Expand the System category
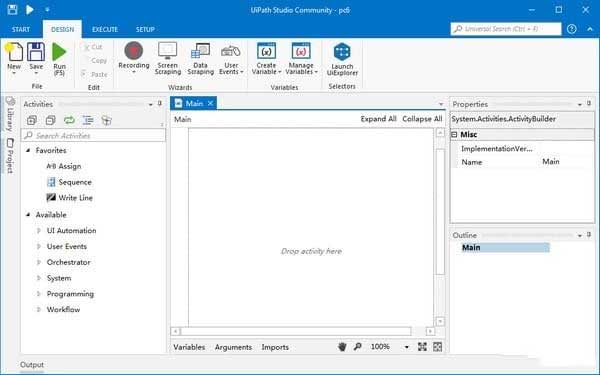 click(39, 278)
